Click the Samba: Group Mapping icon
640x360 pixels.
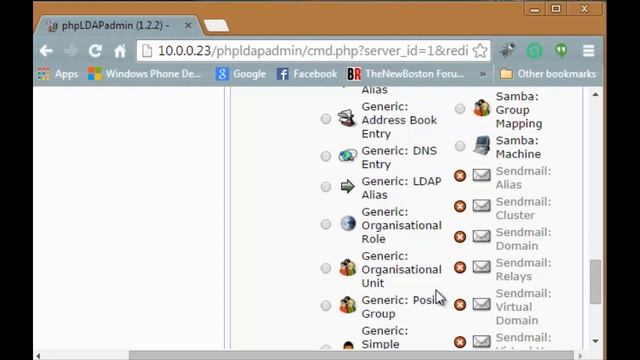coord(482,108)
